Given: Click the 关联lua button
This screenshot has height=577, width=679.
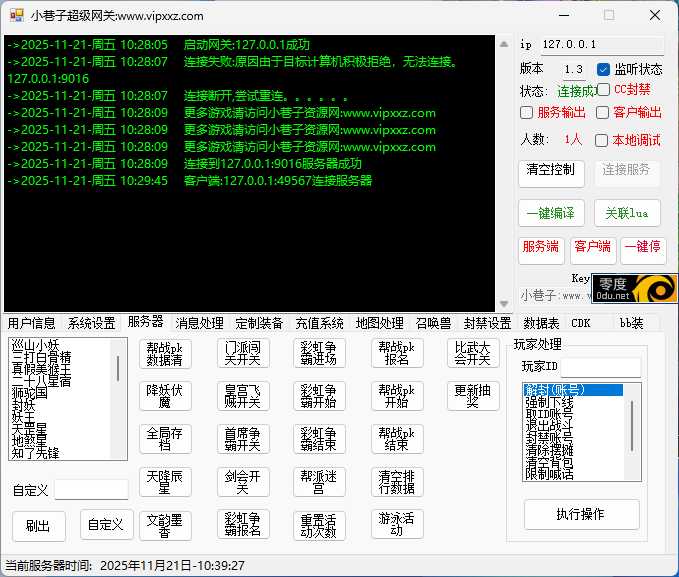Looking at the screenshot, I should click(x=627, y=213).
